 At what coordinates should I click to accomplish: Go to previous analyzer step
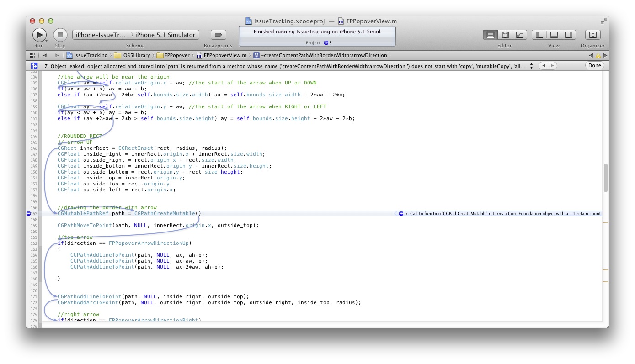click(543, 66)
